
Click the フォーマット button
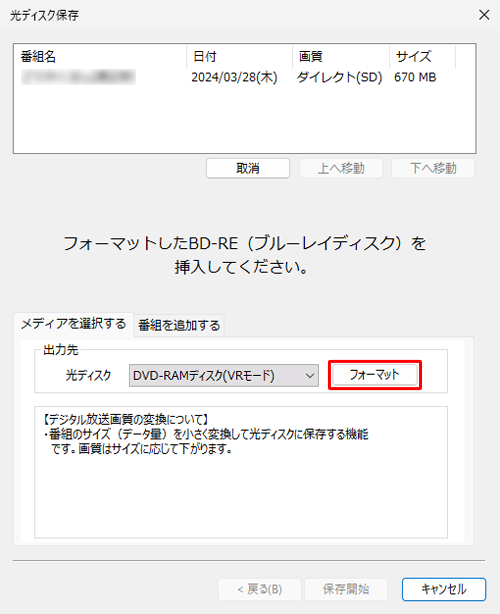375,375
